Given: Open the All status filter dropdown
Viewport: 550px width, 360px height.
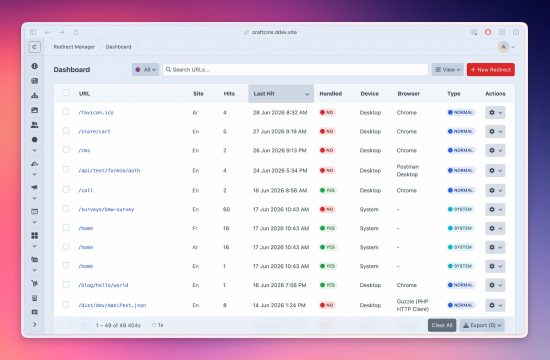Looking at the screenshot, I should [x=145, y=70].
